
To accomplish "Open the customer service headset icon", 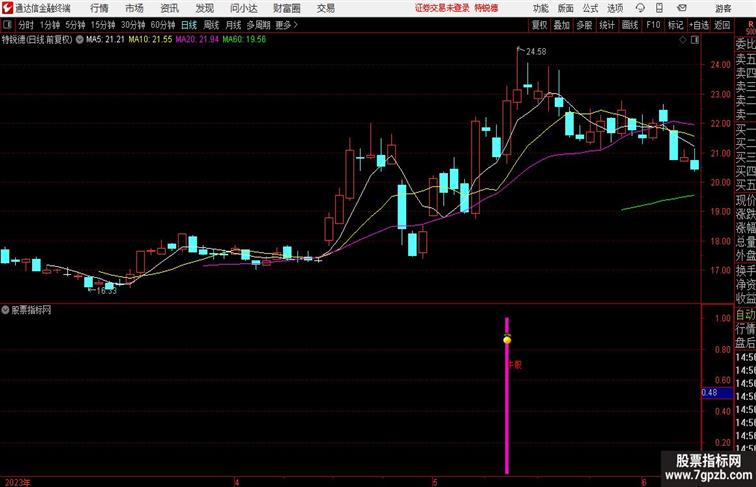I will (640, 8).
